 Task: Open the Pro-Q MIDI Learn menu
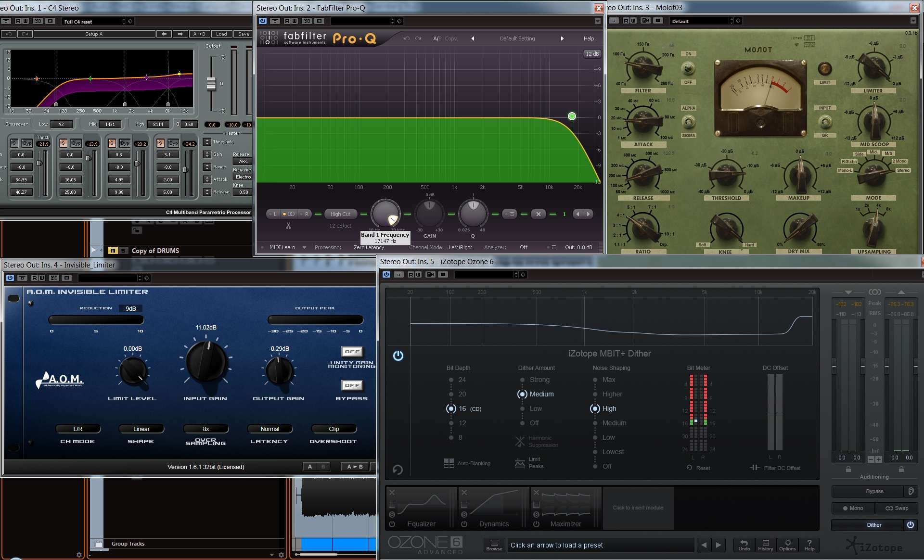click(287, 247)
